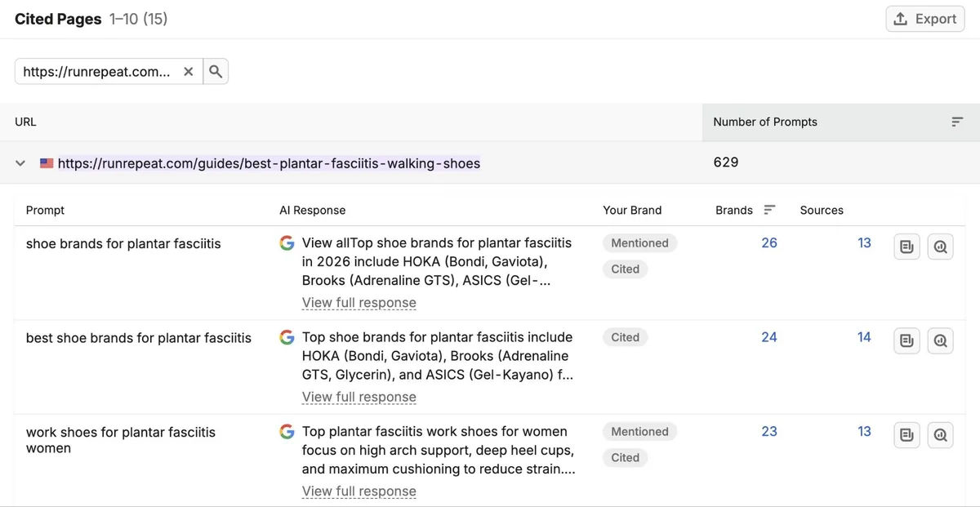
Task: Click US flag icon beside the URL
Action: pyautogui.click(x=47, y=163)
